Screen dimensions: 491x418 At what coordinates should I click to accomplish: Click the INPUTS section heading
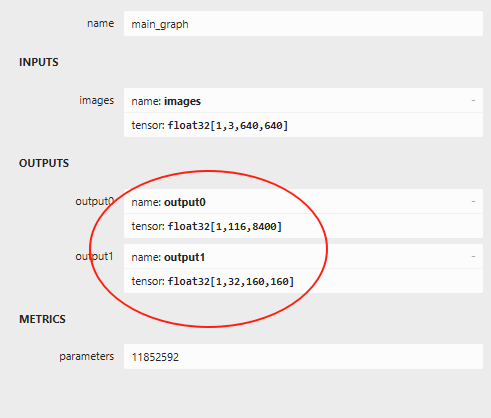pyautogui.click(x=39, y=62)
